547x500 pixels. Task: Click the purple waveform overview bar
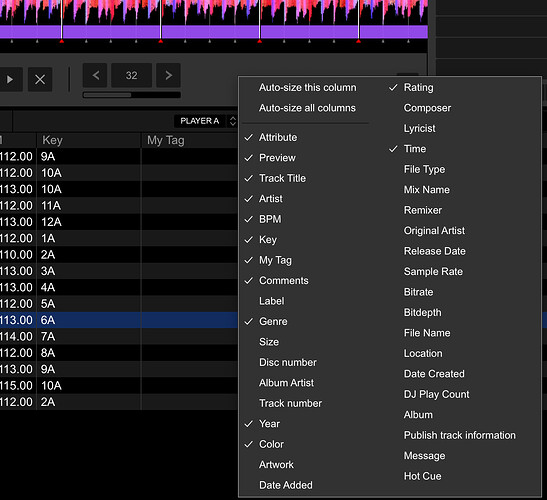click(x=214, y=32)
